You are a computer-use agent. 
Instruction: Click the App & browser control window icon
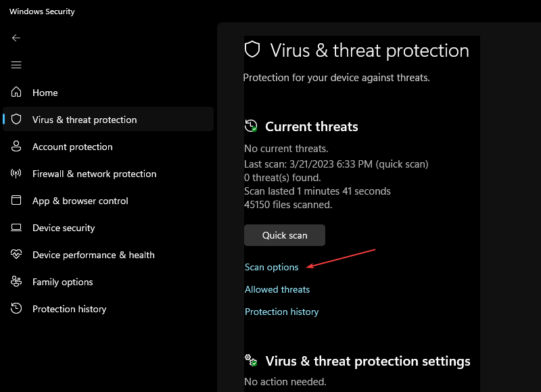[16, 200]
